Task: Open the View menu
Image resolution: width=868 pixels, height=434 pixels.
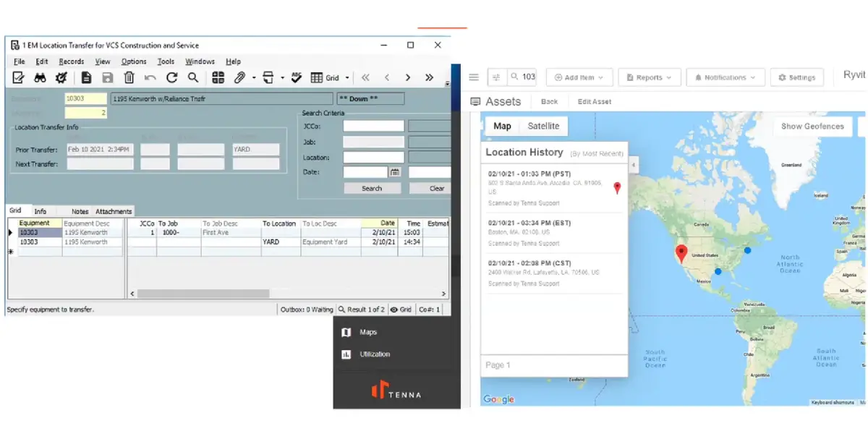Action: [x=103, y=61]
